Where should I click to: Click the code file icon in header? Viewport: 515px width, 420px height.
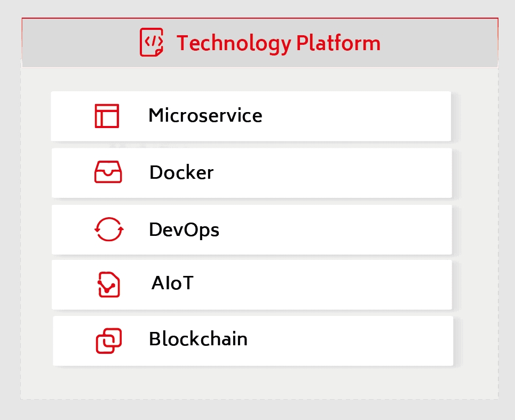tap(151, 42)
